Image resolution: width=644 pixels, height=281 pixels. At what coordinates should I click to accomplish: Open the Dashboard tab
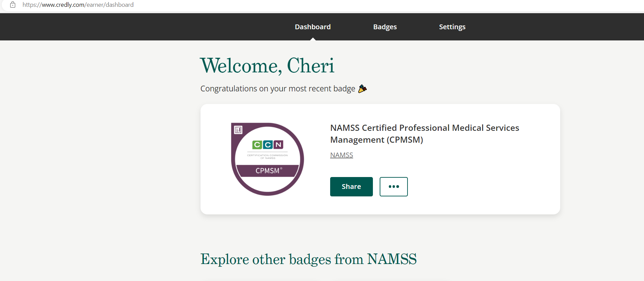312,27
